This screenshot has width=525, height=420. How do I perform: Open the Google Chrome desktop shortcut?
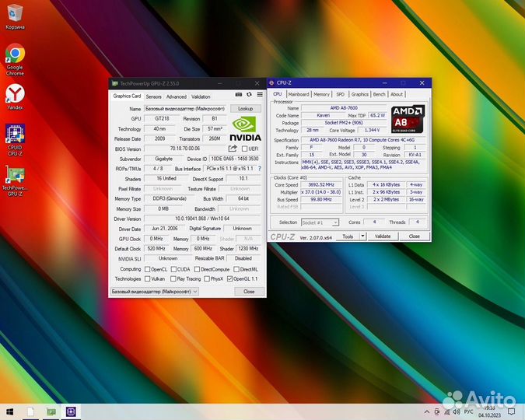15,59
